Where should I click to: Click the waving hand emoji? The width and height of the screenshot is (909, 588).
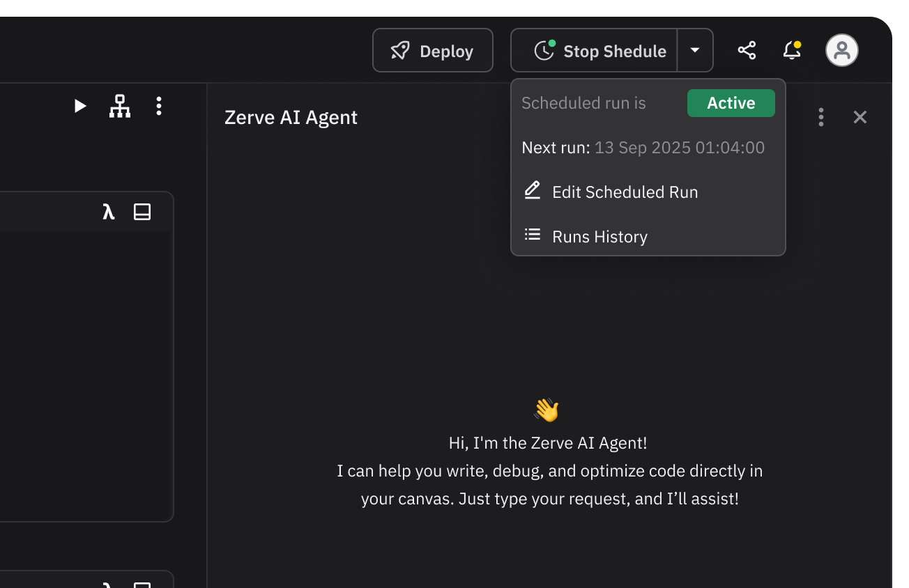[547, 410]
